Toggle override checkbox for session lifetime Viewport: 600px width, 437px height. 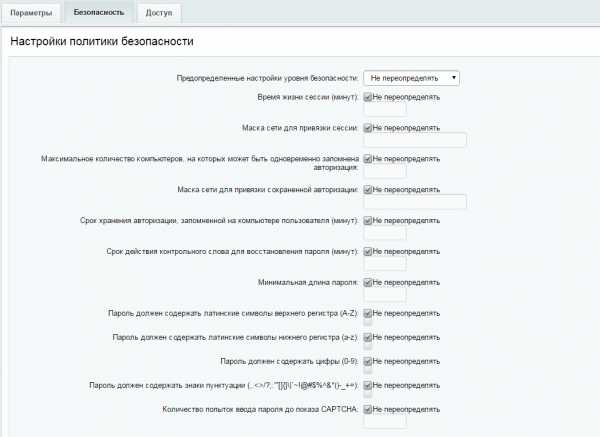pyautogui.click(x=369, y=98)
